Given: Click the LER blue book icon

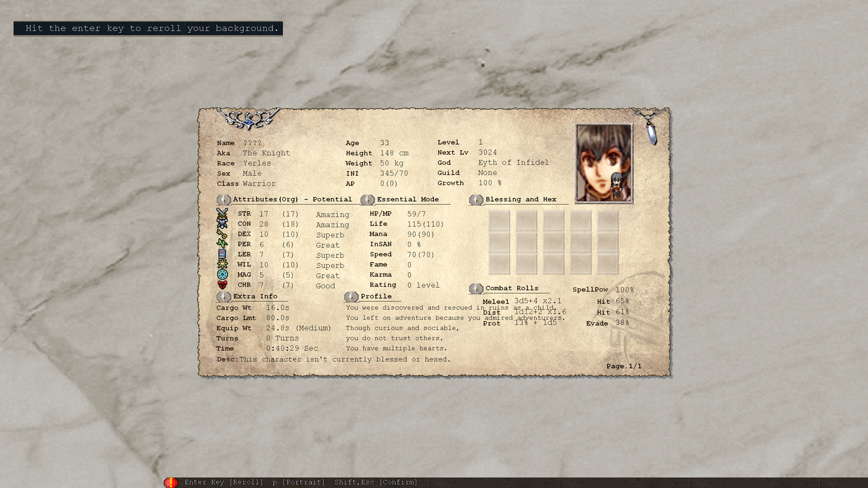Looking at the screenshot, I should click(222, 254).
